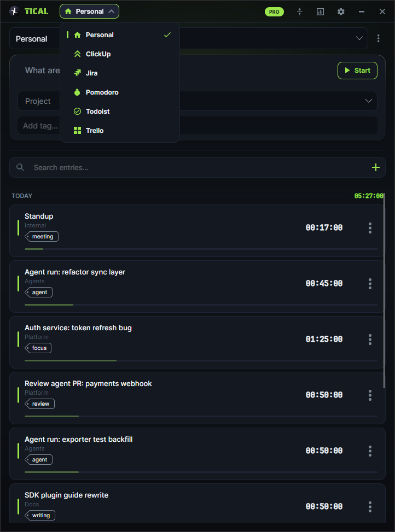This screenshot has height=532, width=395.
Task: Click agent tag on exporter test backfill
Action: click(39, 459)
